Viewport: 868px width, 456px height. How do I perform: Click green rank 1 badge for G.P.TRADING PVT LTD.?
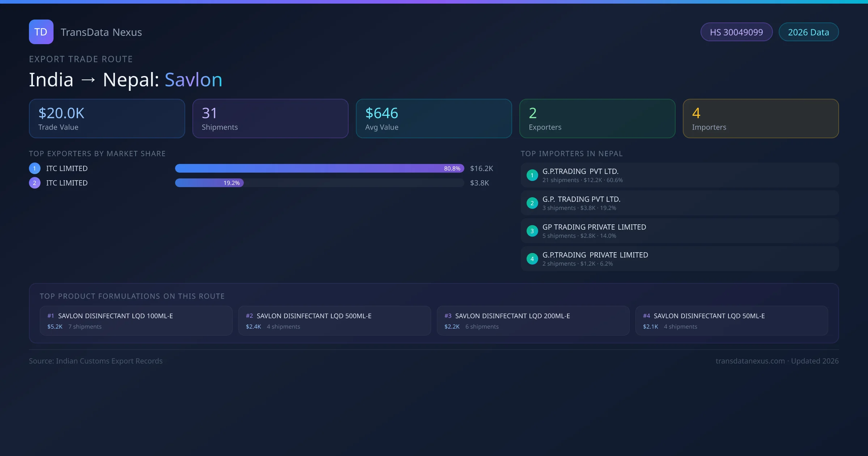point(532,175)
